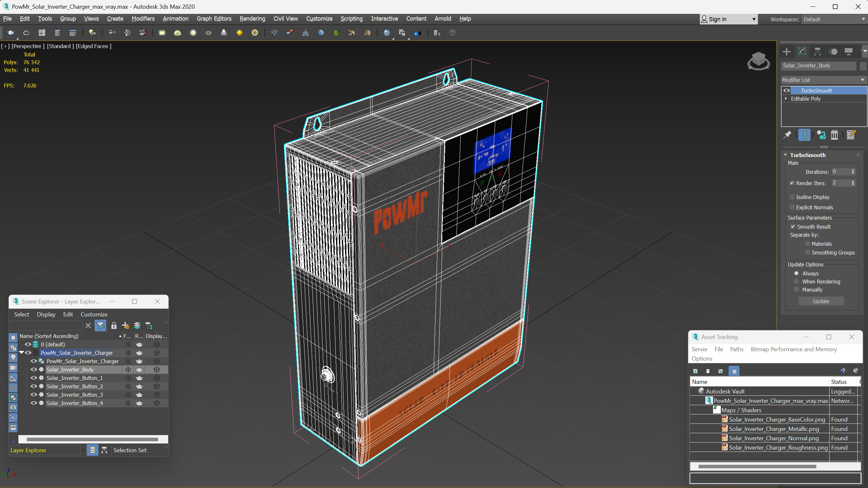
Task: Enable the Explicit Normals checkbox
Action: tap(792, 207)
